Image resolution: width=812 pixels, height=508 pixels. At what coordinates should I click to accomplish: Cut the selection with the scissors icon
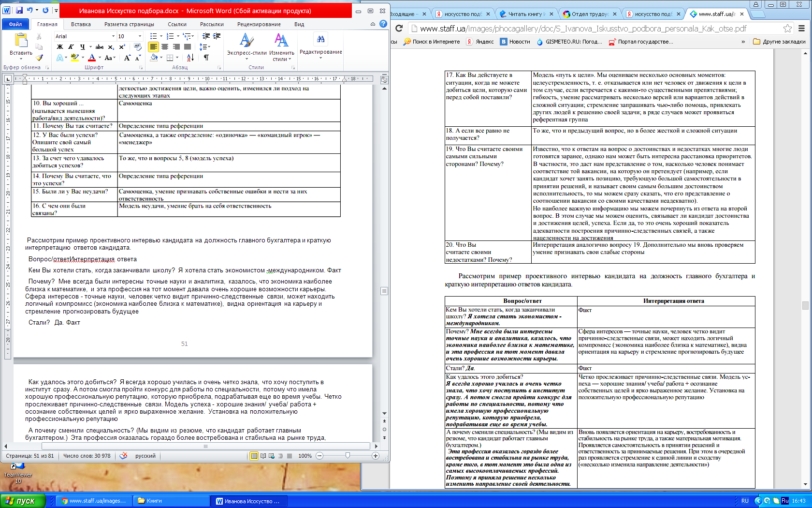pos(39,36)
